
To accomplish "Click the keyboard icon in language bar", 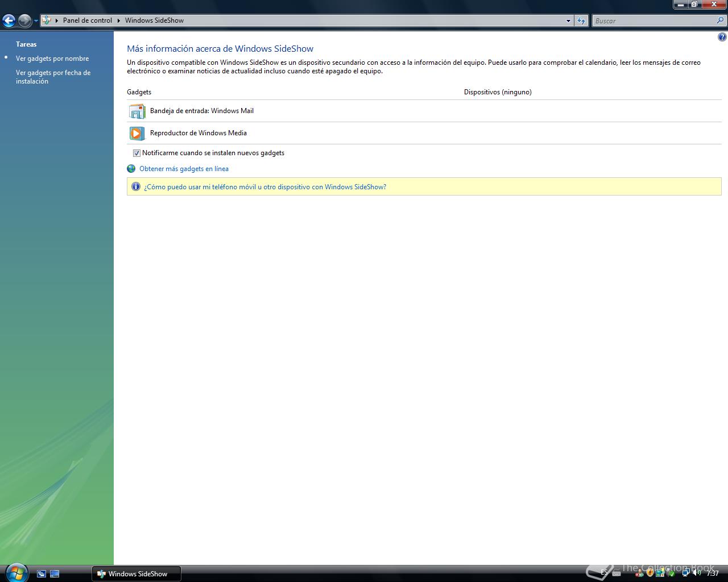I will coord(617,573).
